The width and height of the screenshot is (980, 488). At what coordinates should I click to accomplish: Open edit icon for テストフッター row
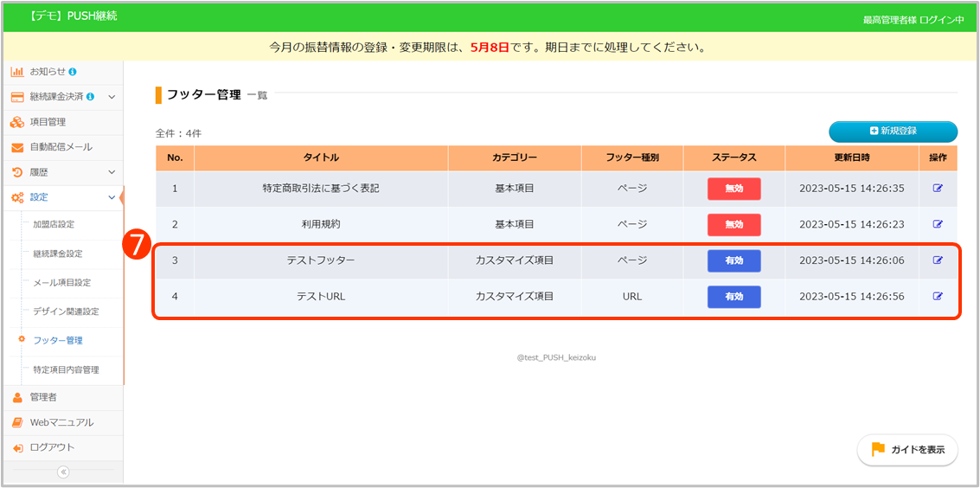pyautogui.click(x=938, y=260)
